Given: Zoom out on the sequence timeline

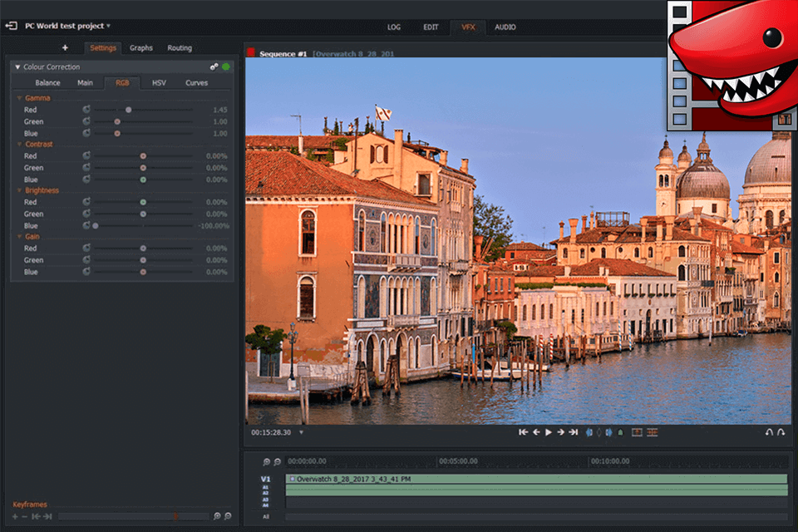Looking at the screenshot, I should coord(278,461).
